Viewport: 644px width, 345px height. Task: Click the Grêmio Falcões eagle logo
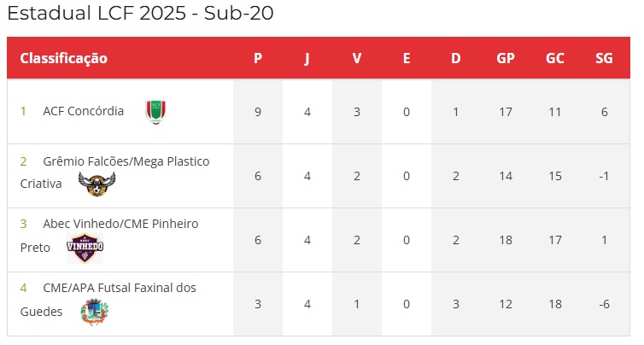click(x=97, y=184)
